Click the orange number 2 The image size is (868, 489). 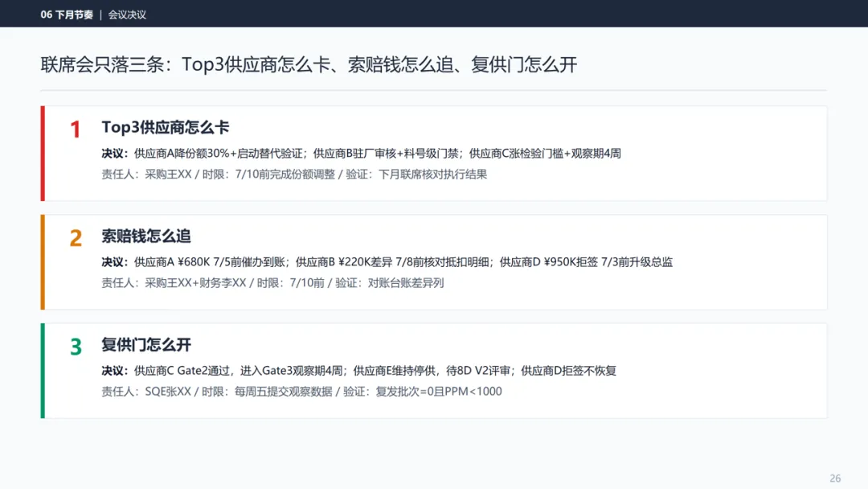(x=76, y=238)
